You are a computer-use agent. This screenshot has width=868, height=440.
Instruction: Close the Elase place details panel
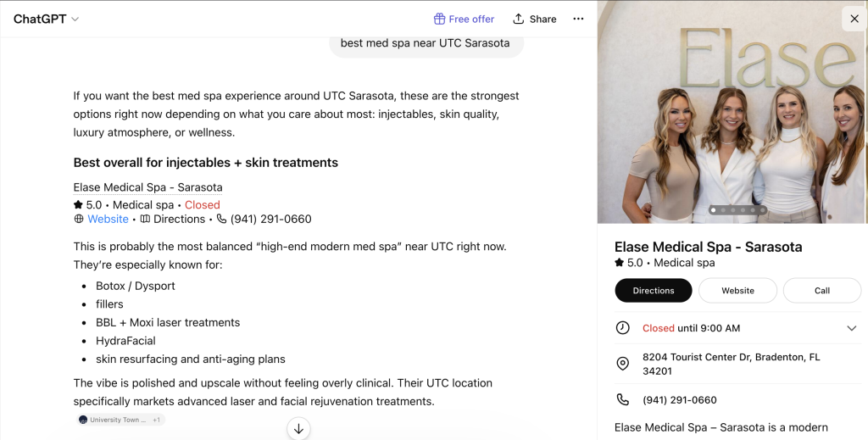pyautogui.click(x=854, y=19)
